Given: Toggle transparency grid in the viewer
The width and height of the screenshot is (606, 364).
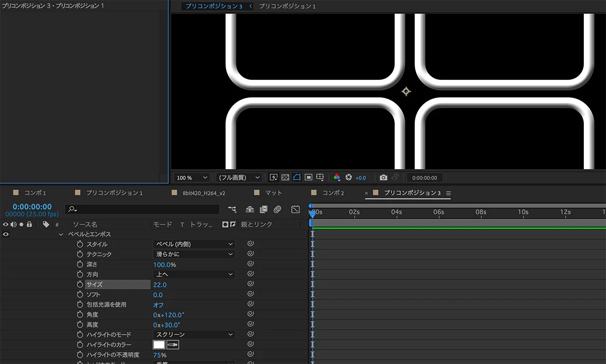Looking at the screenshot, I should pos(285,178).
